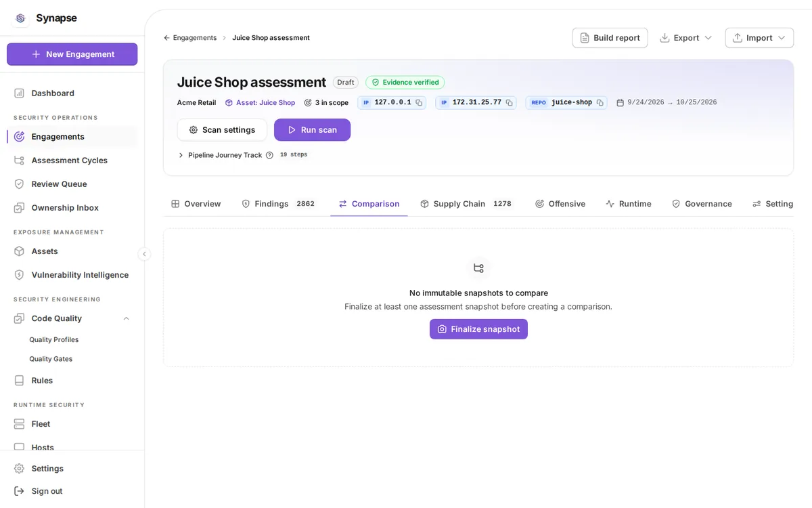Click the Run scan button
The image size is (812, 508).
click(312, 130)
